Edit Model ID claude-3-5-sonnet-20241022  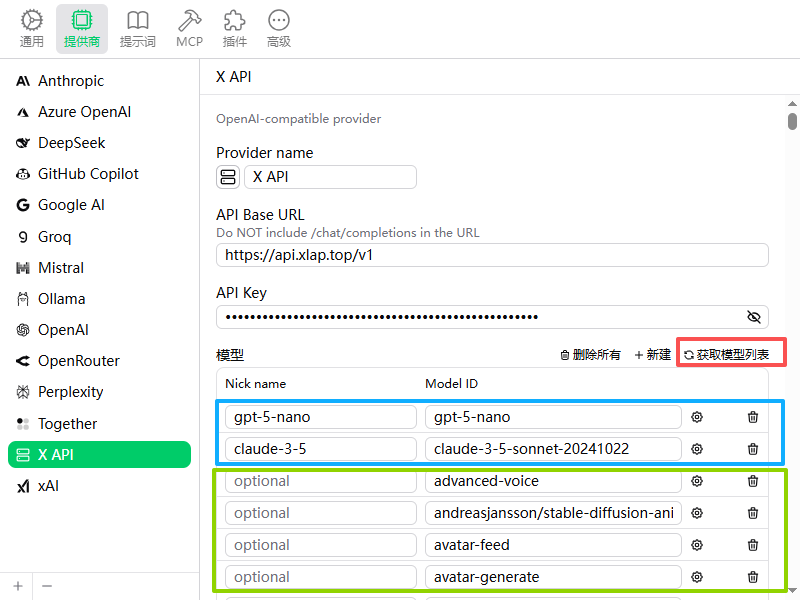tap(553, 449)
